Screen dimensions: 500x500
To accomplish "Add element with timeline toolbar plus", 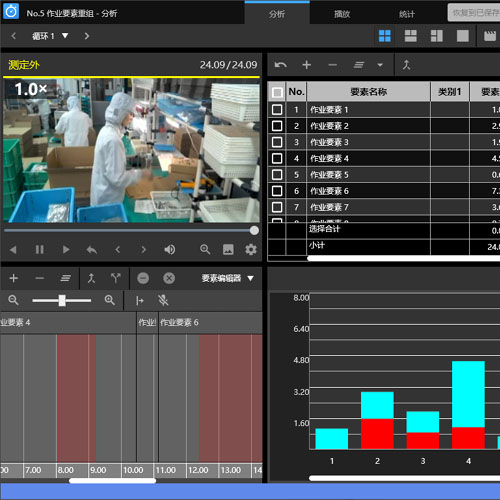I will coord(14,278).
